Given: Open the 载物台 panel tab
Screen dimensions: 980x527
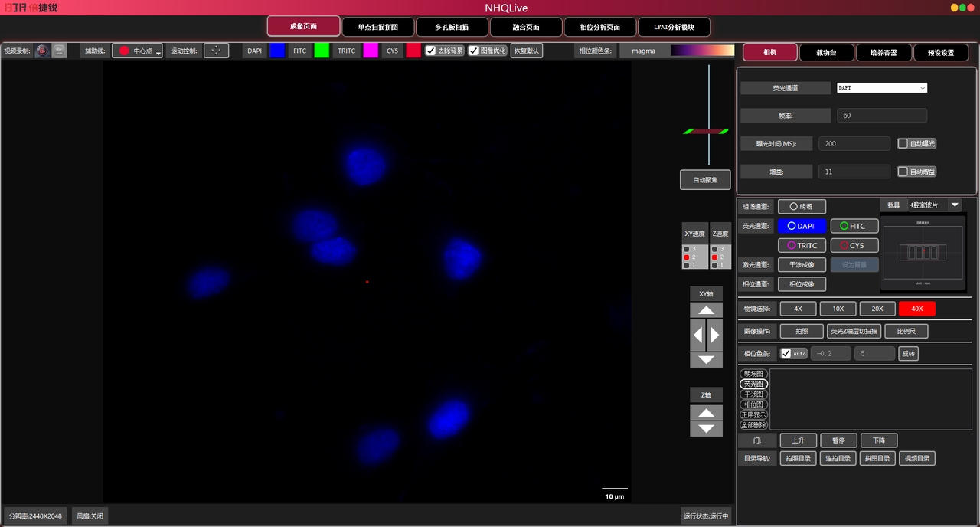Looking at the screenshot, I should [827, 53].
